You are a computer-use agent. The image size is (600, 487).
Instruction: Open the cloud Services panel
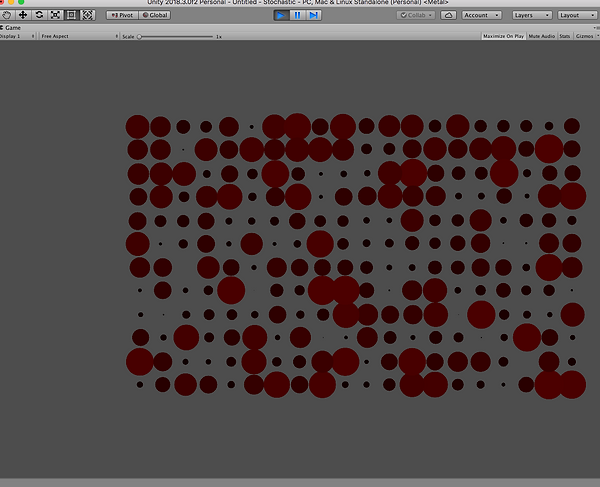coord(448,15)
